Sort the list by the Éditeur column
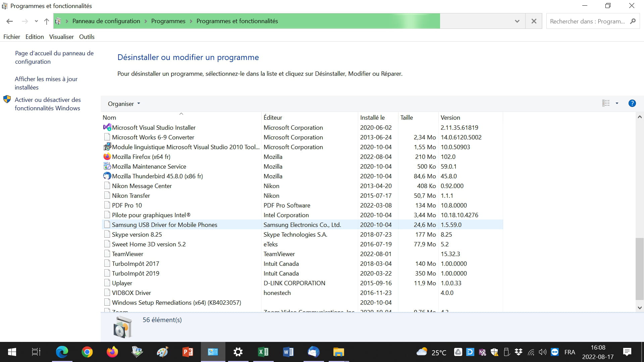644x362 pixels. (273, 118)
